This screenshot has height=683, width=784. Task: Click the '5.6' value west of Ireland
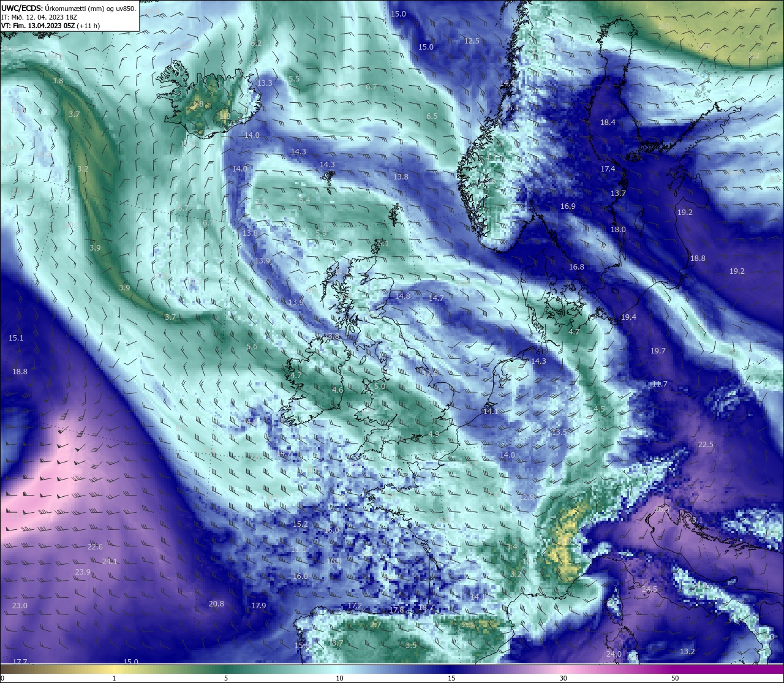(252, 347)
